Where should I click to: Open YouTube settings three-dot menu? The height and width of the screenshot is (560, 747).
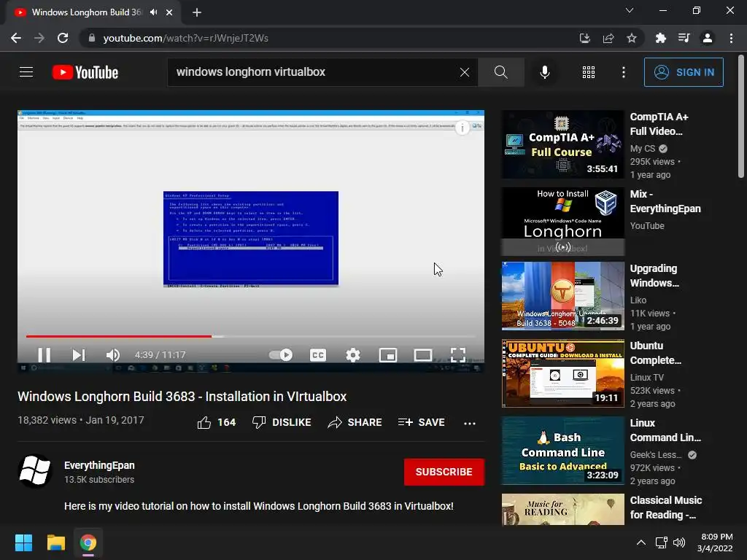click(624, 72)
